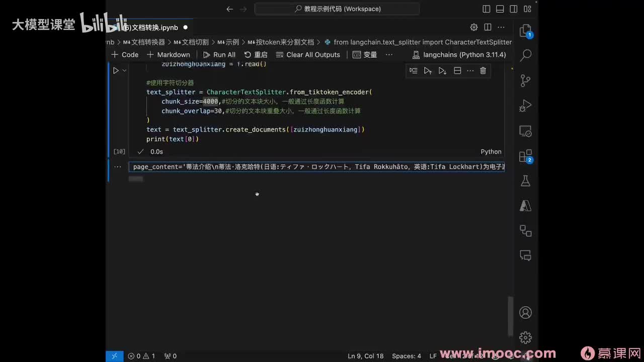Open the Remote Explorer view
This screenshot has height=362, width=644.
[525, 131]
